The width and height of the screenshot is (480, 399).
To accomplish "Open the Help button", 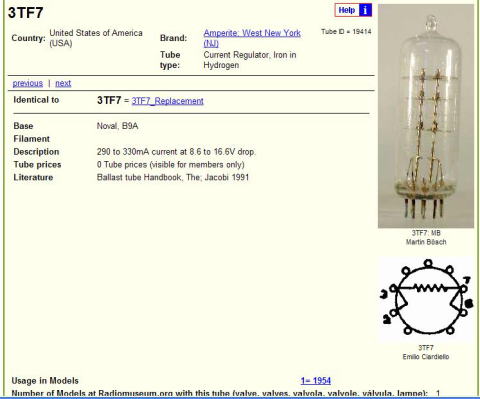I will click(353, 10).
